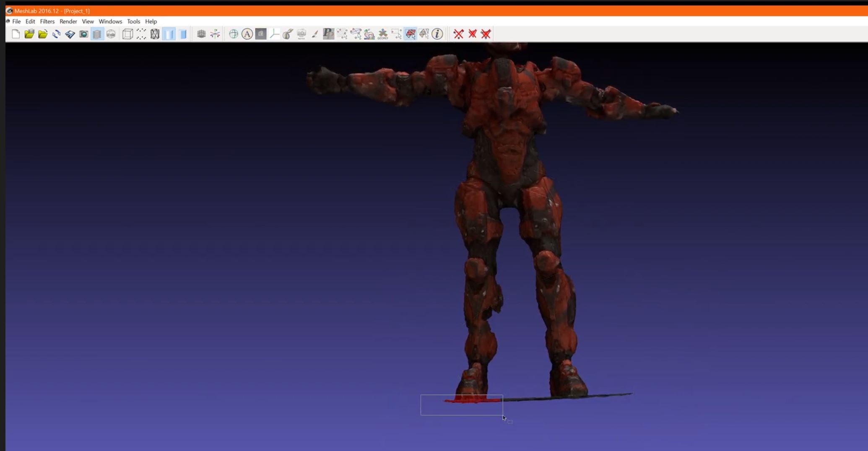Delete selected vertices icon

(x=459, y=34)
